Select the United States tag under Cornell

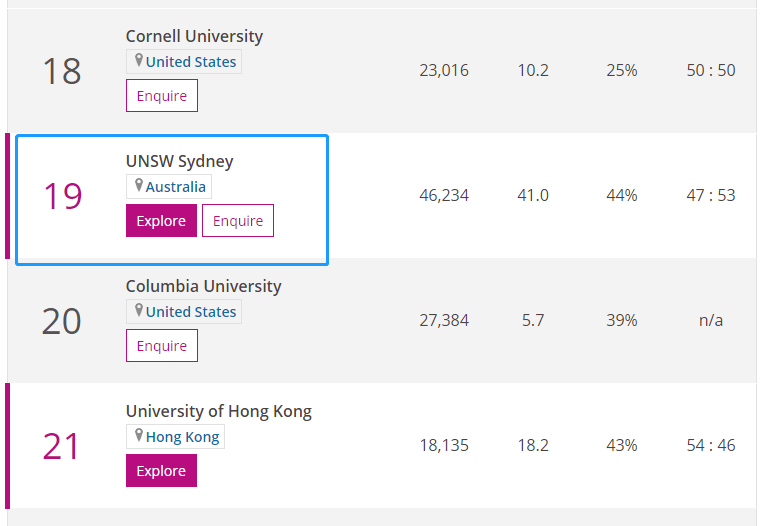pos(191,62)
